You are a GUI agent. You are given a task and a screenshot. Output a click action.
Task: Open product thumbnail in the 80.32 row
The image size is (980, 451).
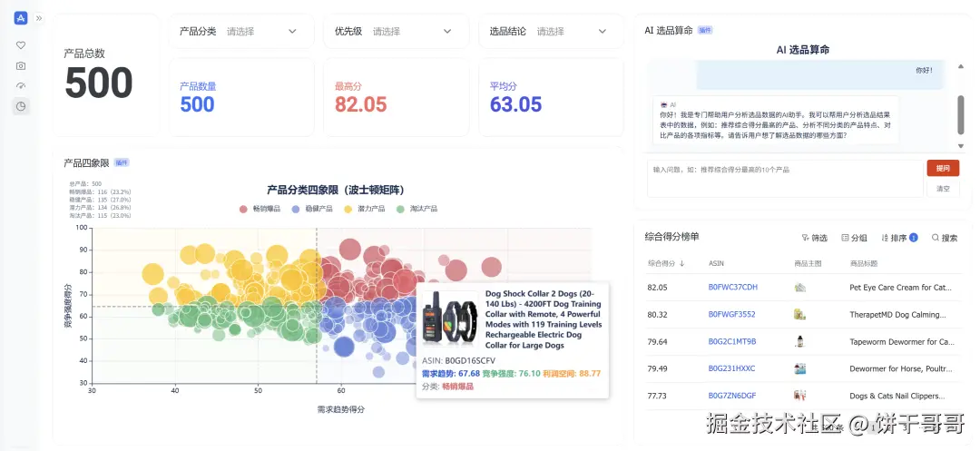[x=799, y=314]
